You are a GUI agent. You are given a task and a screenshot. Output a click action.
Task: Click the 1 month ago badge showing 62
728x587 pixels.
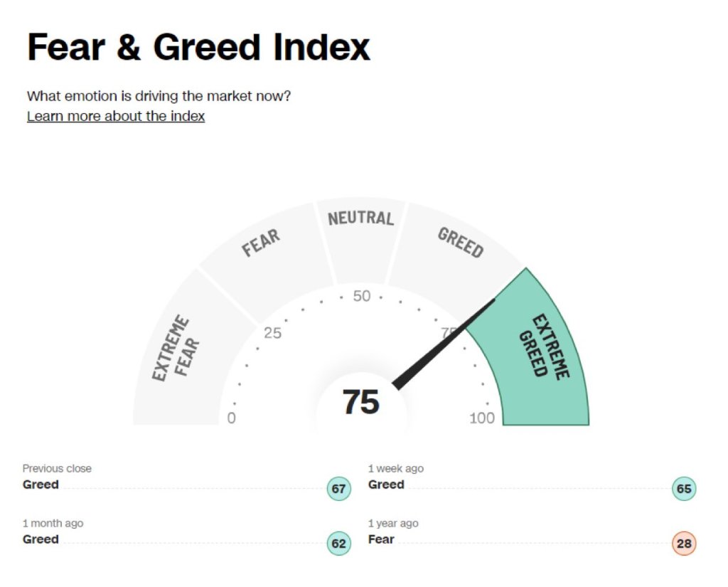[x=339, y=544]
